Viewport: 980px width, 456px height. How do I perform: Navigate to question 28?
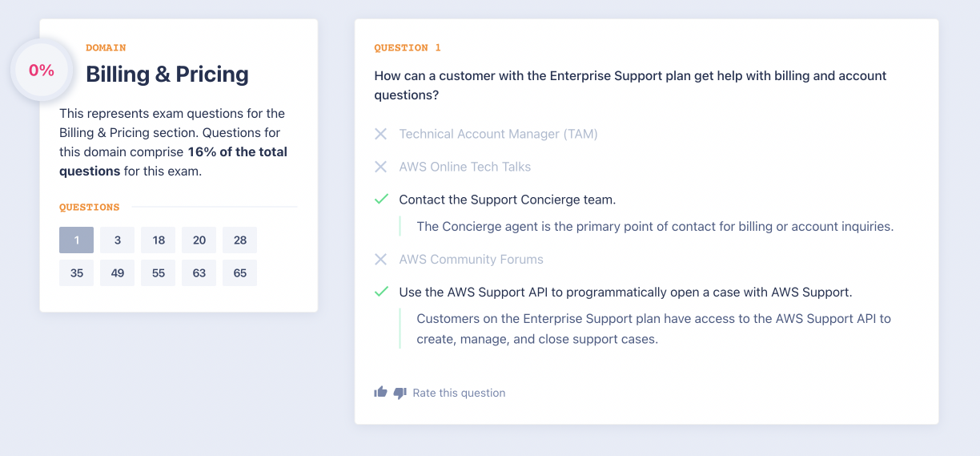(x=240, y=240)
